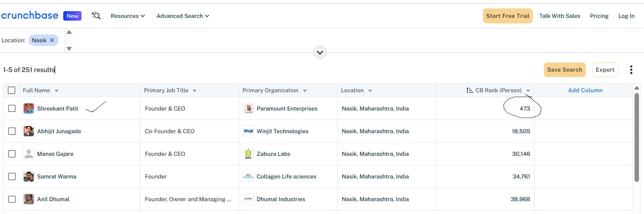This screenshot has height=214, width=644.
Task: Click the Collagen Life sciences logo icon
Action: (x=248, y=176)
